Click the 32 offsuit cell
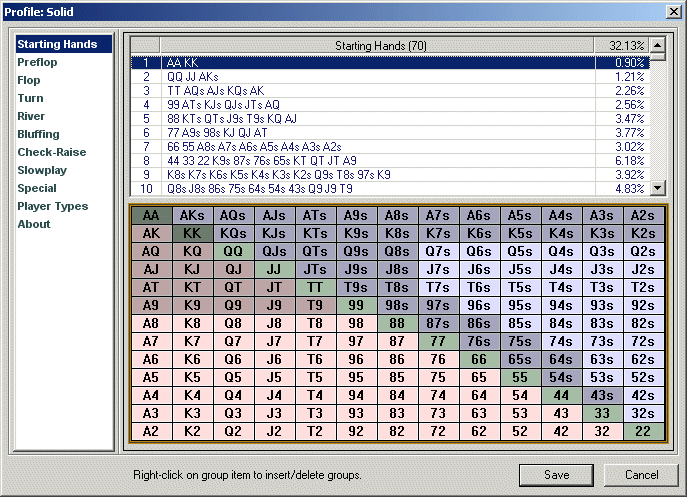Image resolution: width=687 pixels, height=497 pixels. point(602,431)
